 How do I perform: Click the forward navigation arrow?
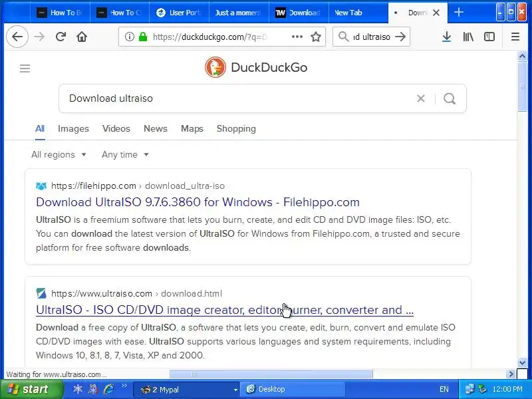tap(39, 37)
